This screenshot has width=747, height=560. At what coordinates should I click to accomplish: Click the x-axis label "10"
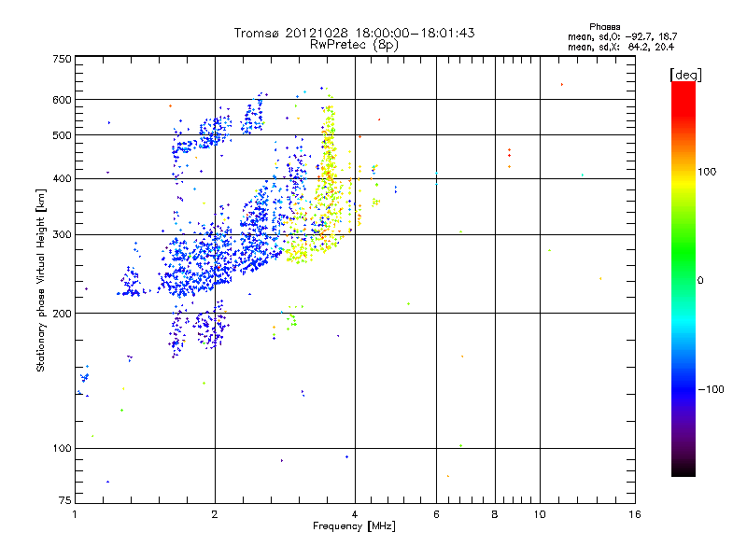(x=540, y=514)
